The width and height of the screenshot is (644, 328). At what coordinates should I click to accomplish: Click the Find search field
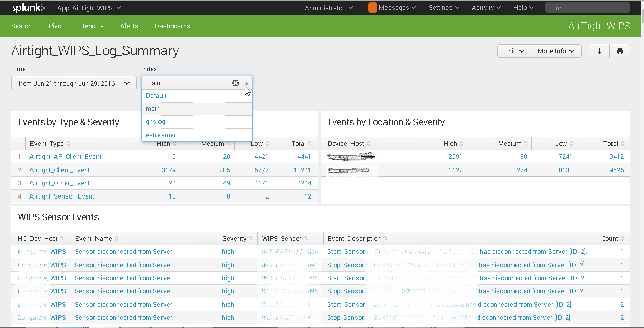pyautogui.click(x=587, y=7)
